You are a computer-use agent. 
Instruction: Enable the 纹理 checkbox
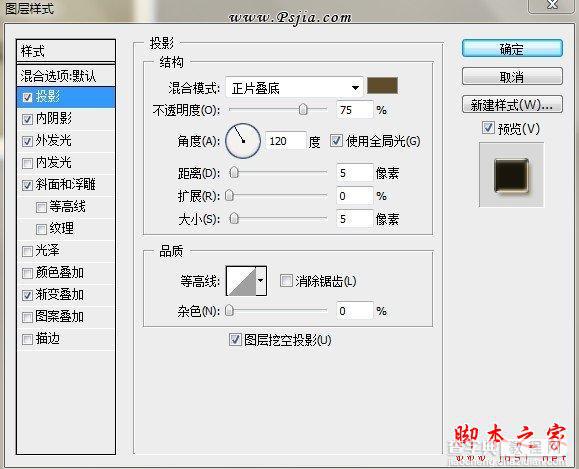(x=41, y=229)
